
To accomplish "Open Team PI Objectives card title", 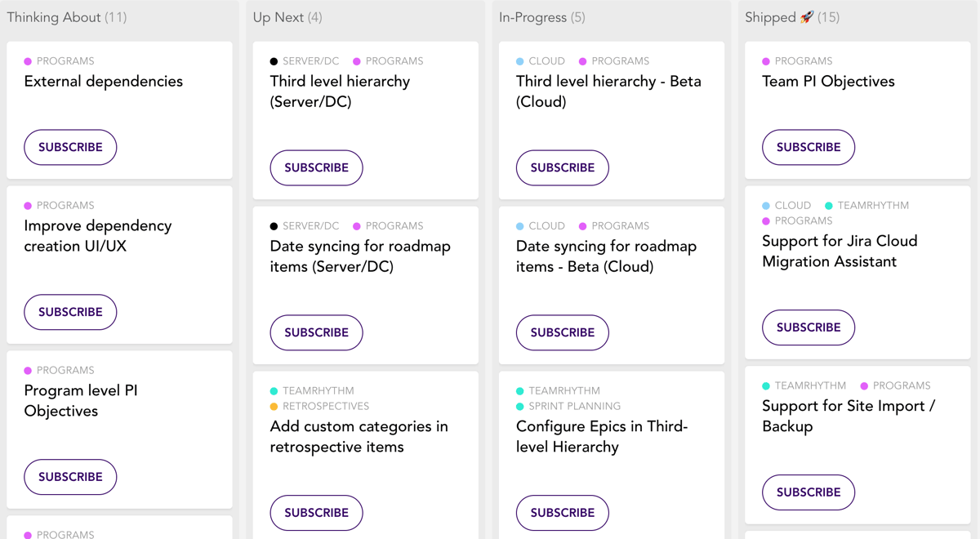I will point(828,82).
